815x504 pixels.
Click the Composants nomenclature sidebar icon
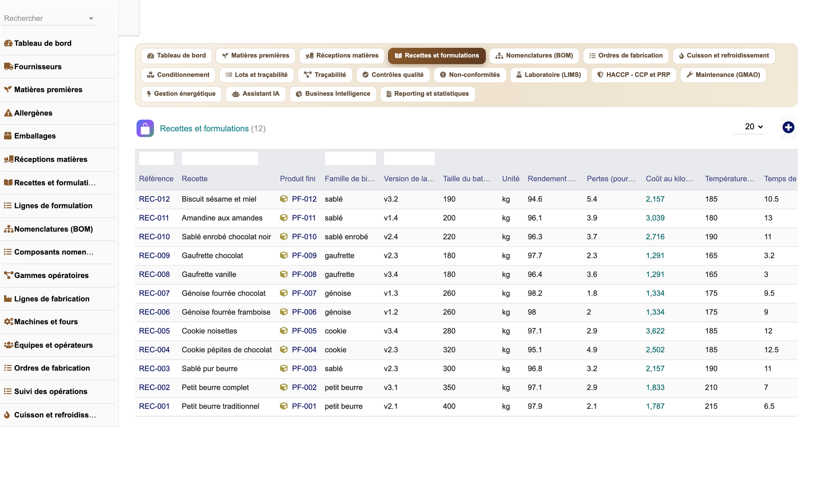coord(8,252)
